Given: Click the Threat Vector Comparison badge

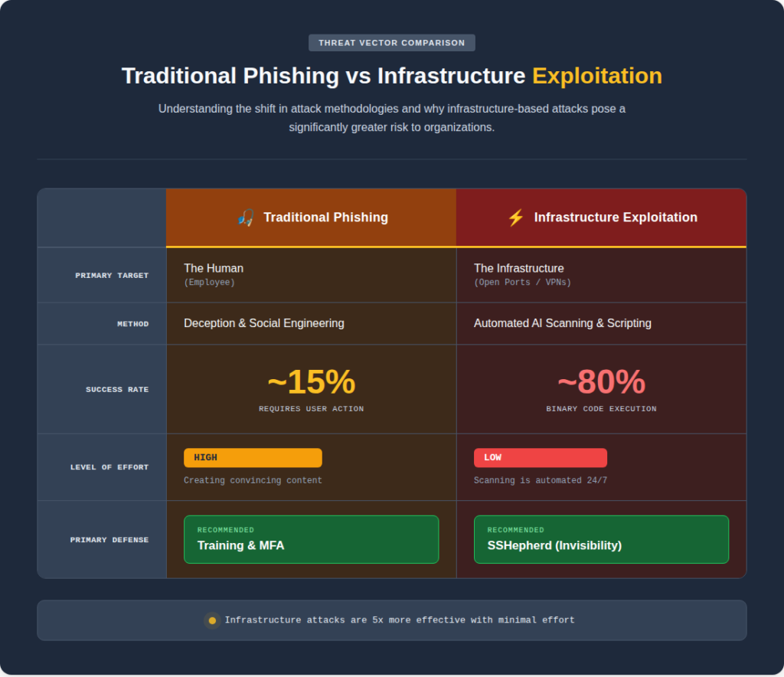Looking at the screenshot, I should pos(391,43).
